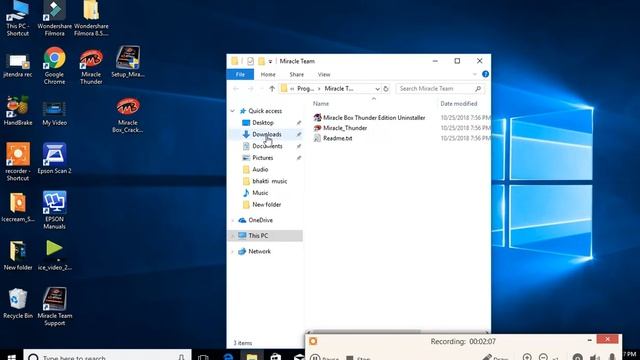The height and width of the screenshot is (360, 640).
Task: Click the Task View taskbar button
Action: (x=203, y=357)
